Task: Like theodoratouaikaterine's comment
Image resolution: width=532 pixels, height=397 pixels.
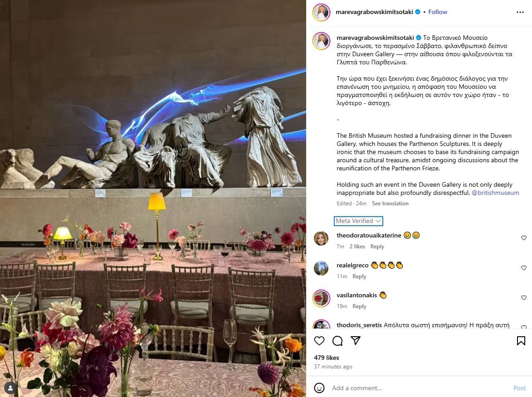Action: coord(523,238)
